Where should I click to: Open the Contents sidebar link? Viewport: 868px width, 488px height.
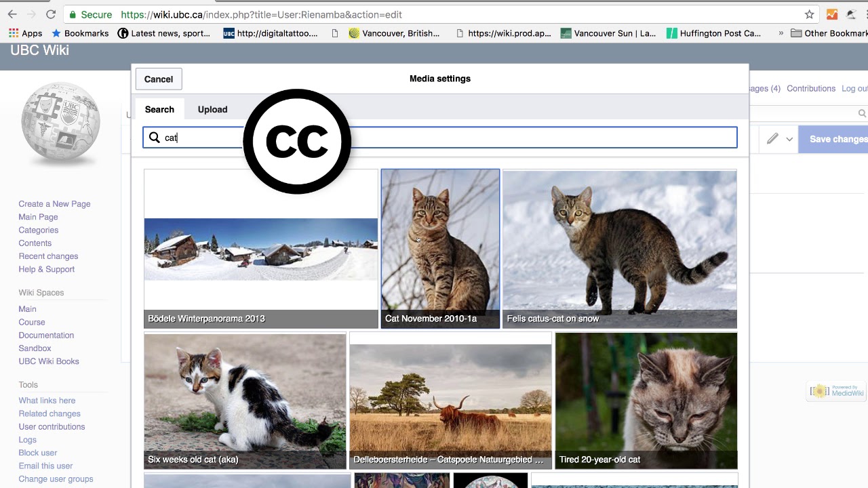point(35,243)
